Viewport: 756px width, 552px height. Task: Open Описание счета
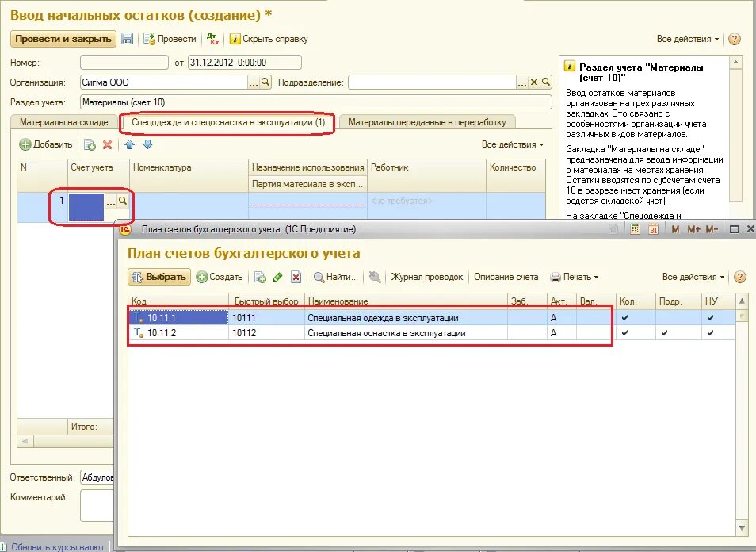506,277
